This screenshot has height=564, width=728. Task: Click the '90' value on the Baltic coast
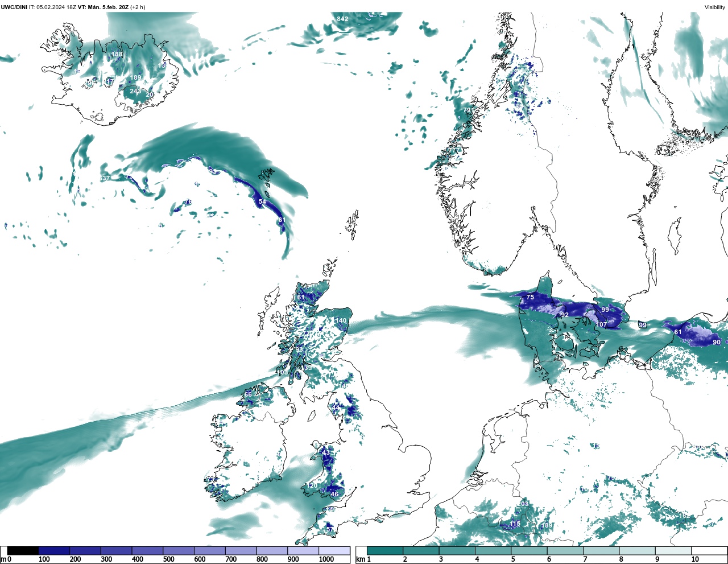717,342
